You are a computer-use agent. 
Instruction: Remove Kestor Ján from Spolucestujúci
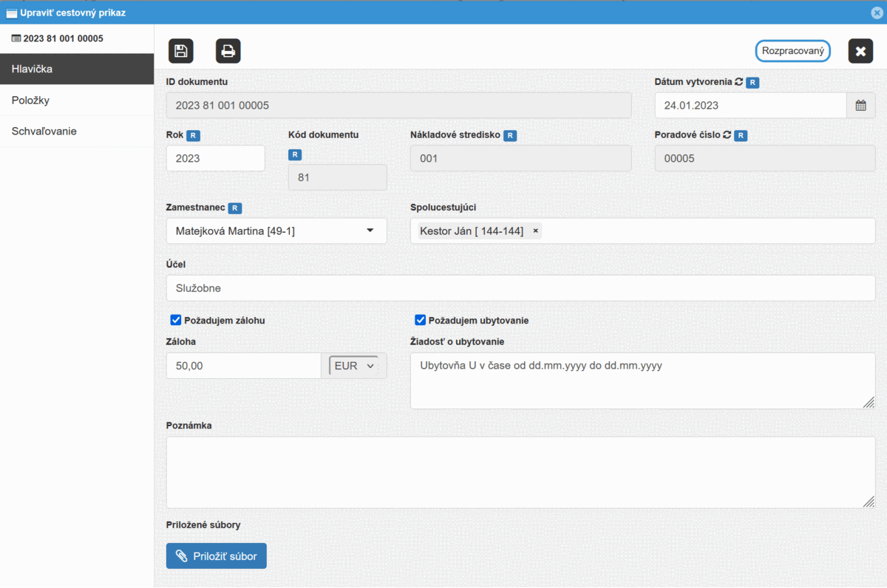536,231
